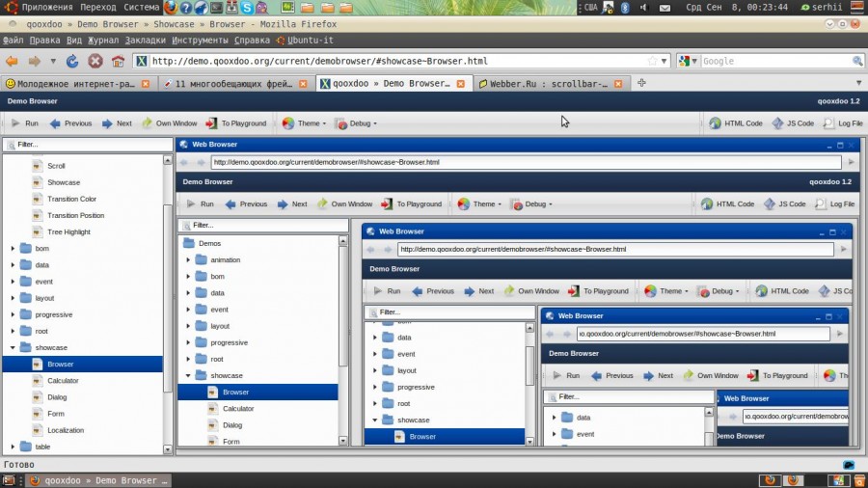Open the Закладки menu

(x=145, y=41)
